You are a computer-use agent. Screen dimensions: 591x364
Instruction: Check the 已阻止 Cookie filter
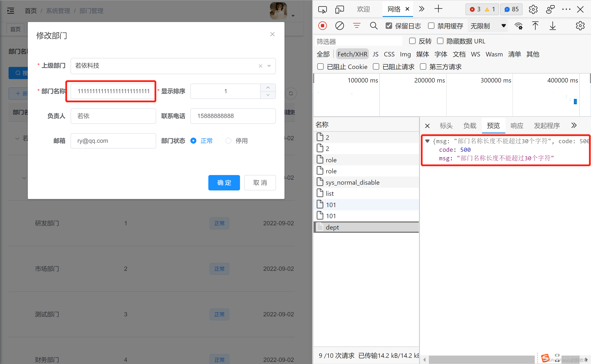pos(320,67)
